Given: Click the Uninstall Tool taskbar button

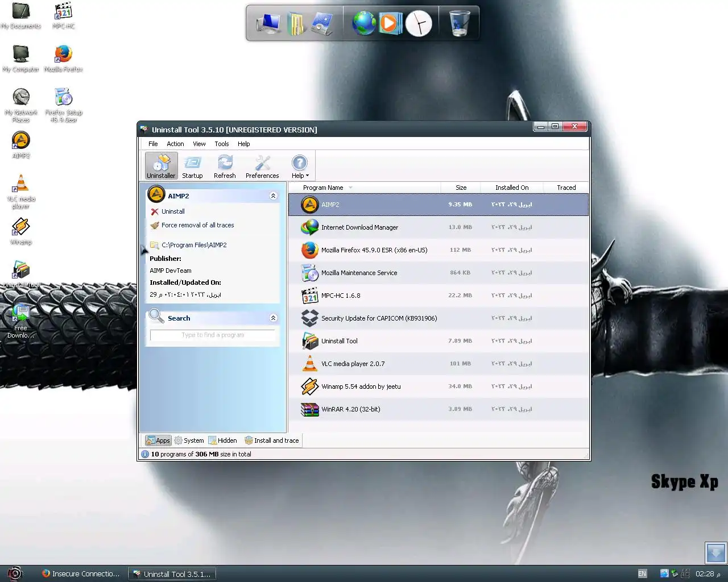Looking at the screenshot, I should (172, 573).
